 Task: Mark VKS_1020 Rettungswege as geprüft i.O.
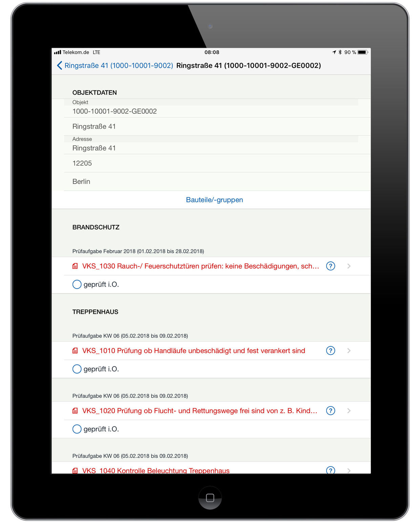coord(77,429)
